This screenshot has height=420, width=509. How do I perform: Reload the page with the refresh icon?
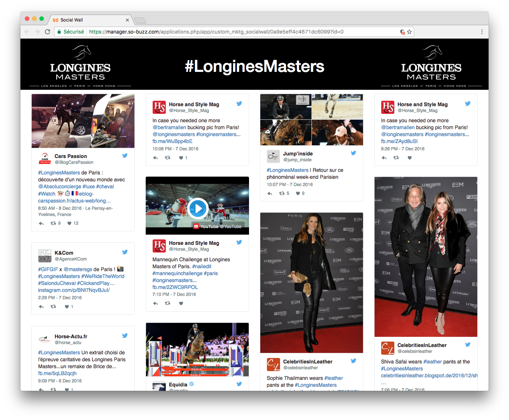47,32
